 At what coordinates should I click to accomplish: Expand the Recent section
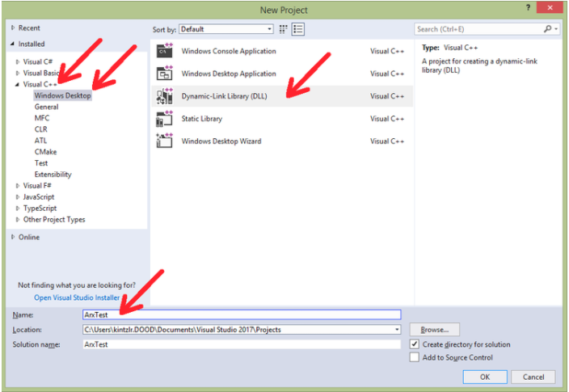tap(13, 27)
